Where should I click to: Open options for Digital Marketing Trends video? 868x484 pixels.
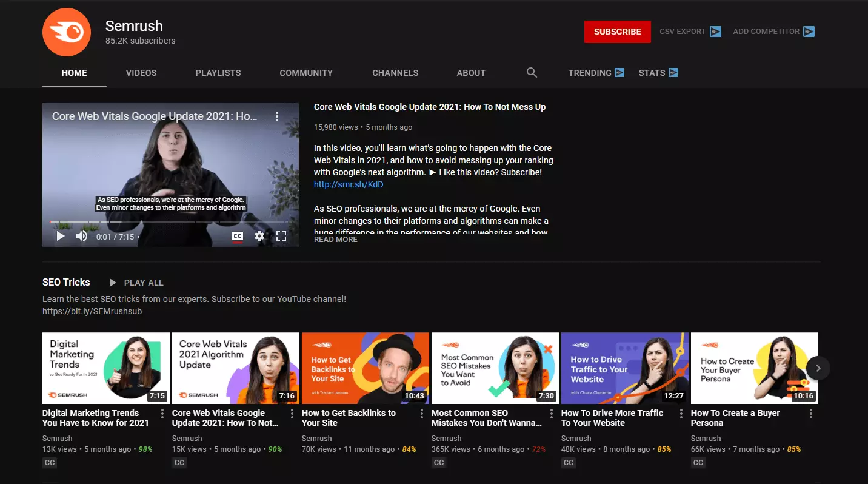[162, 414]
